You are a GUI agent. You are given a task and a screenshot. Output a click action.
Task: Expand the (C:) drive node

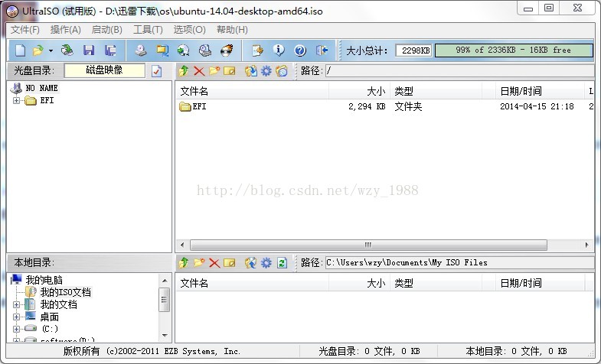click(x=17, y=329)
